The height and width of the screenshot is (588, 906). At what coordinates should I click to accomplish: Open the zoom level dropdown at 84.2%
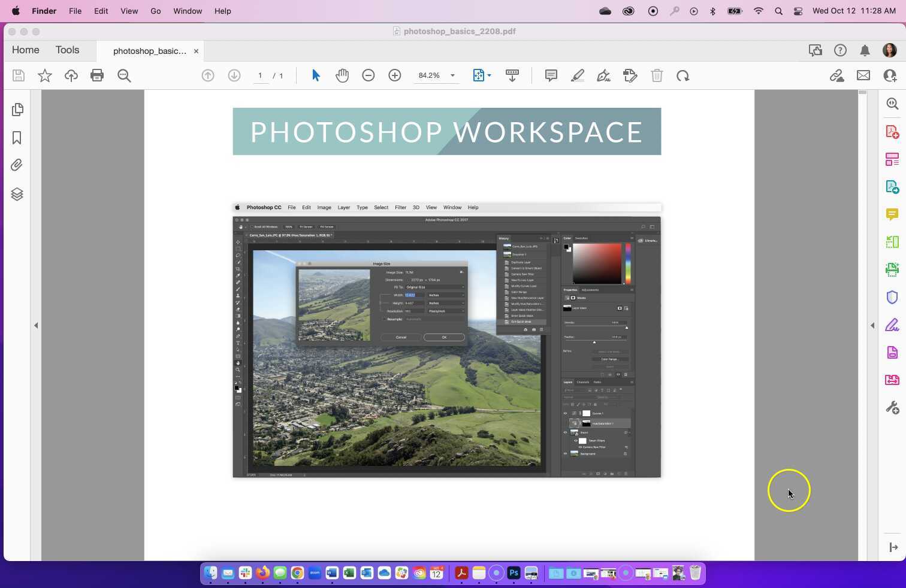tap(452, 75)
